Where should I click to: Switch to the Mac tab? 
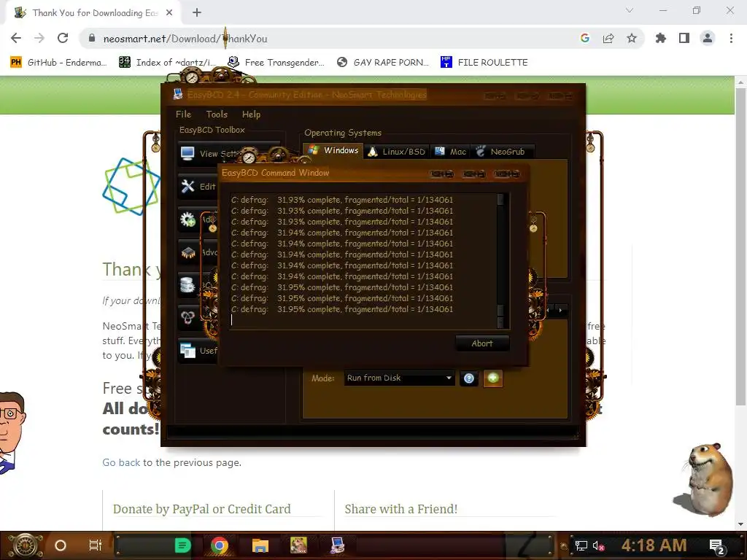coord(450,152)
